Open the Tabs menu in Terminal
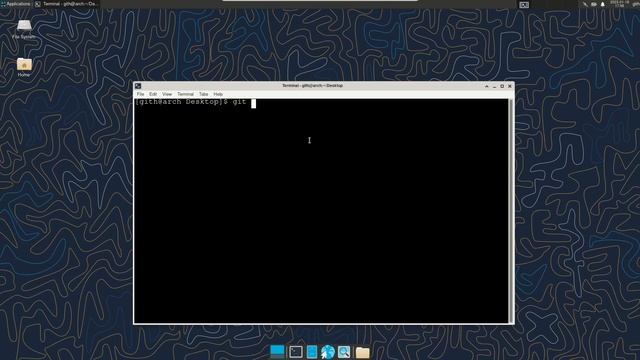Viewport: 640px width, 360px height. (203, 94)
